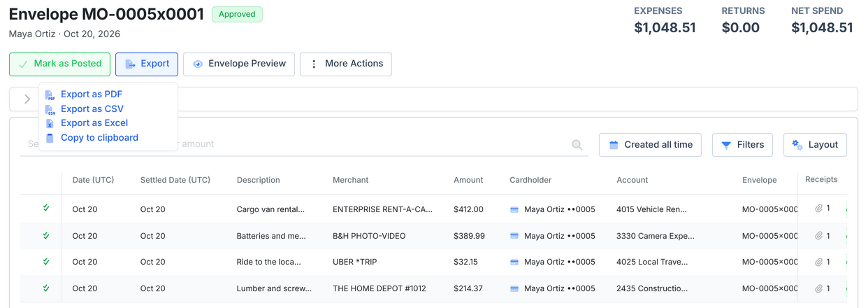Open Envelope Preview
Screen dimensions: 868x308
(239, 64)
